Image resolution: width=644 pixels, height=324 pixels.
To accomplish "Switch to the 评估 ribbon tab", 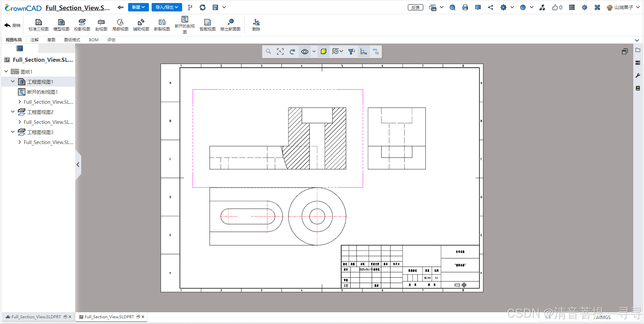I will tap(111, 40).
